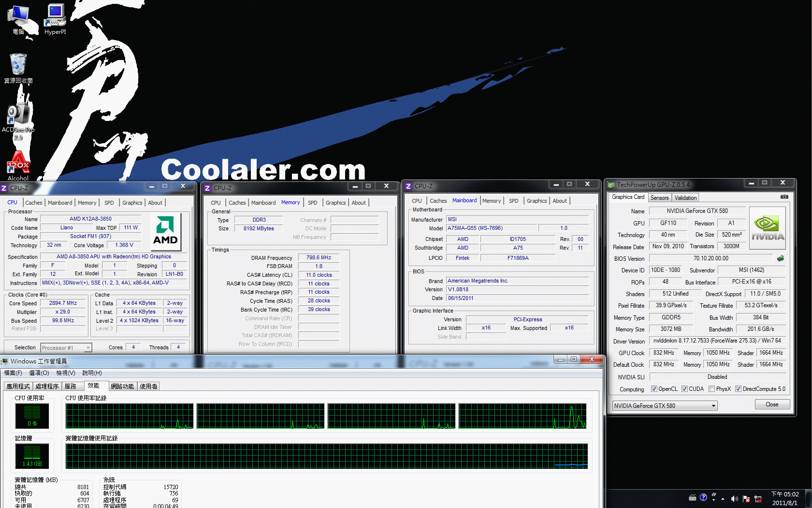812x508 pixels.
Task: Click the blue help icon in the tray
Action: pos(703,497)
